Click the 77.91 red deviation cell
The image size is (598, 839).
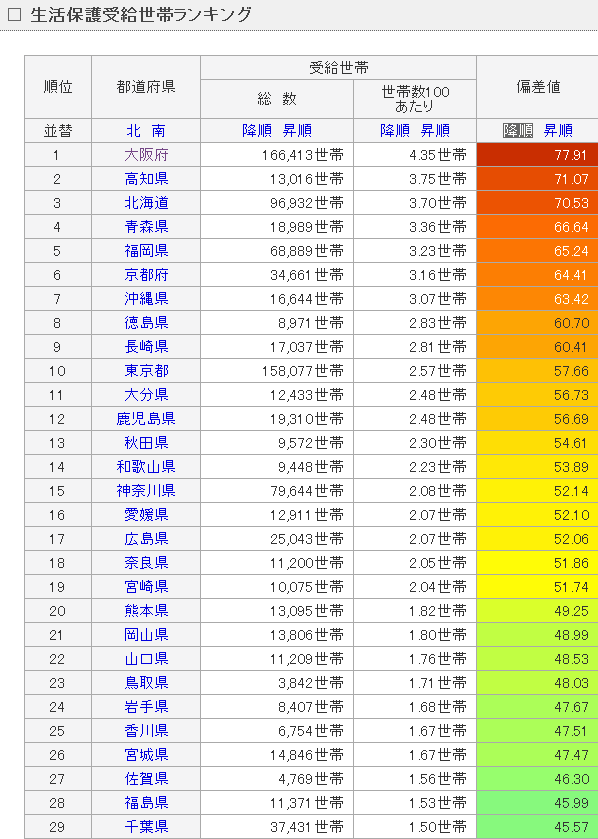(538, 155)
